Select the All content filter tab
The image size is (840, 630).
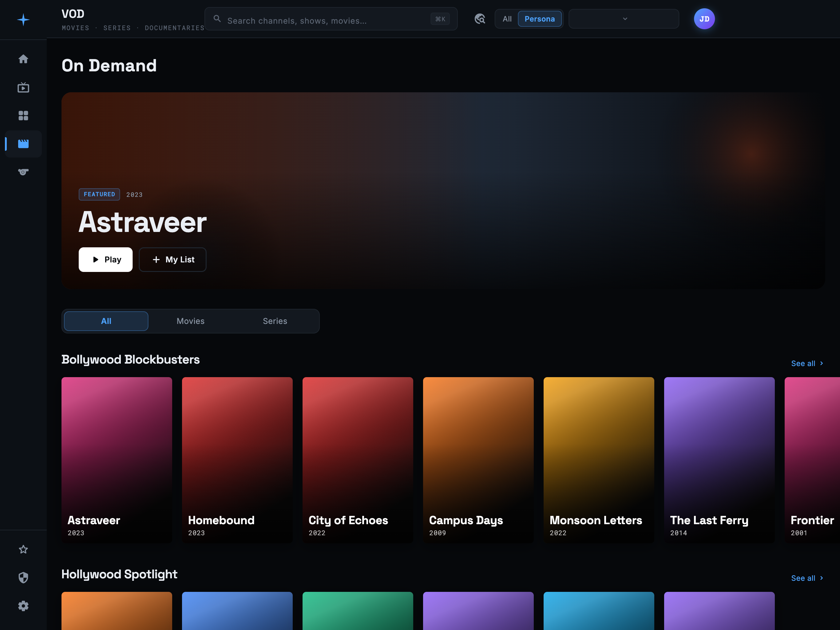coord(106,321)
